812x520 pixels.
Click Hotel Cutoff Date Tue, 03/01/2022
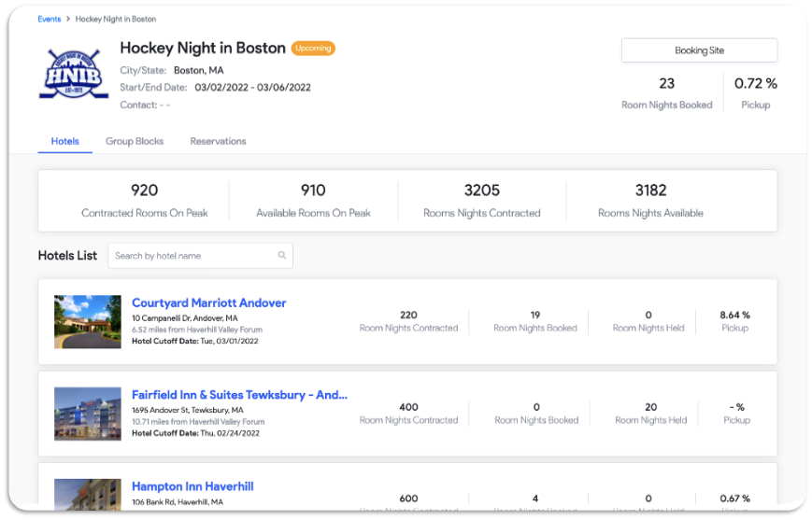click(195, 341)
